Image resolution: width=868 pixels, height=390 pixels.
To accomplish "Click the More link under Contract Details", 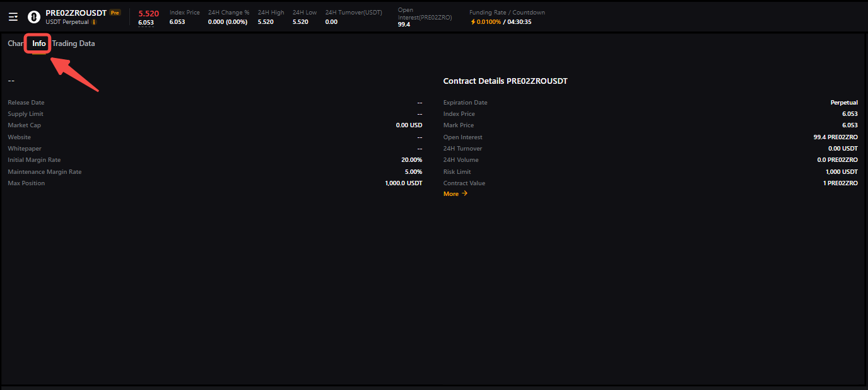I will click(x=451, y=194).
